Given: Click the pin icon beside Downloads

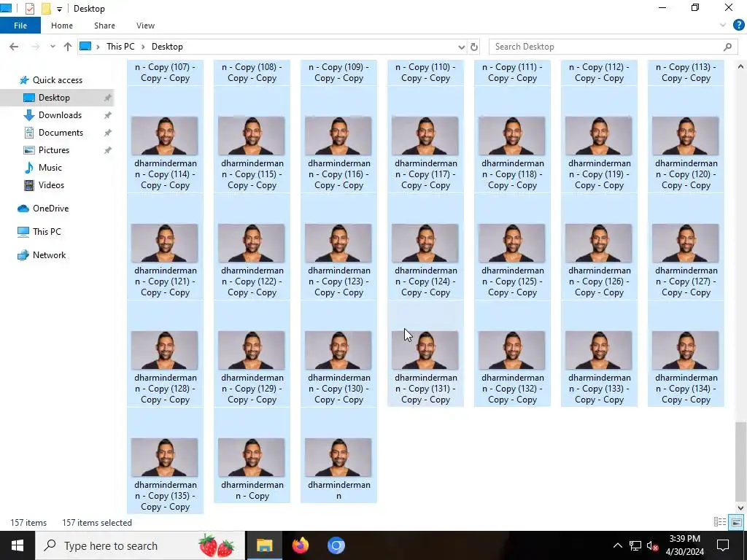Looking at the screenshot, I should [108, 115].
